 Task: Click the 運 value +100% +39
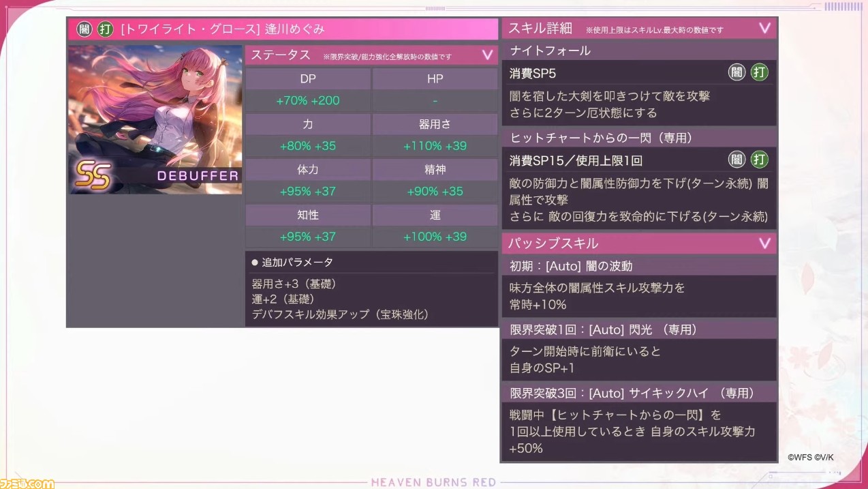(x=435, y=237)
